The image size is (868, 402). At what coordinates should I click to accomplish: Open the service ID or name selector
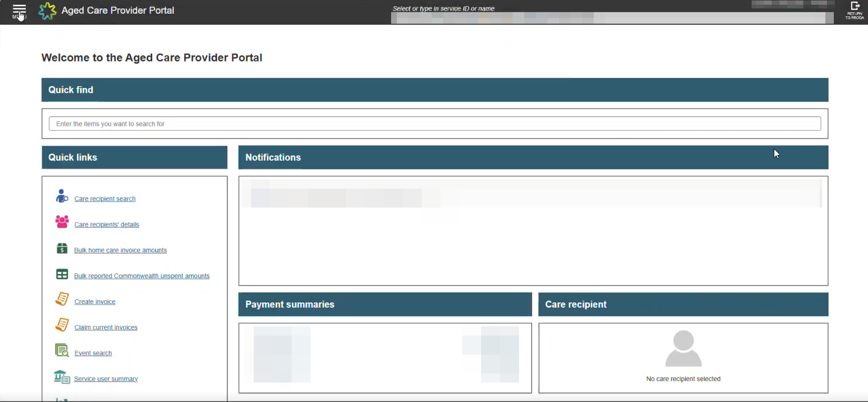pyautogui.click(x=612, y=18)
